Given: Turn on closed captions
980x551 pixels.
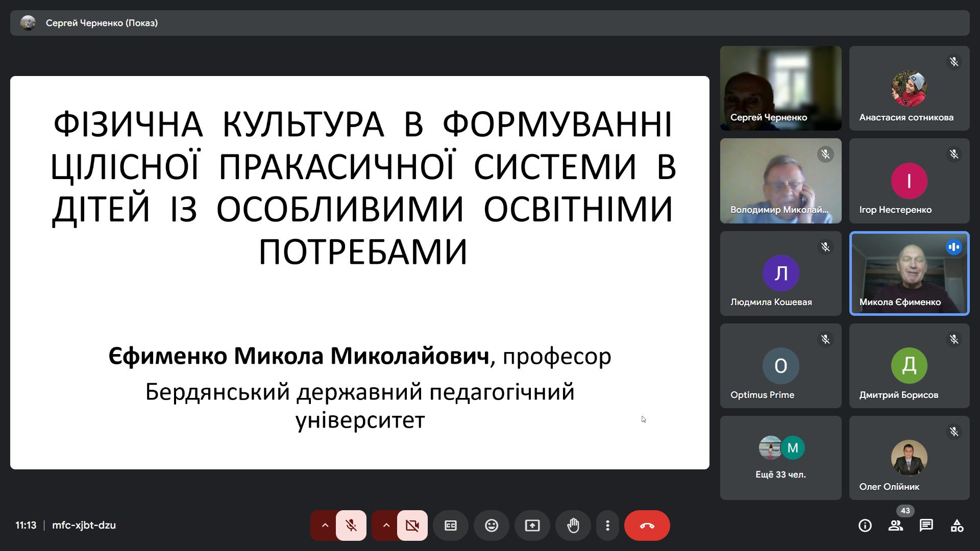Looking at the screenshot, I should [450, 525].
